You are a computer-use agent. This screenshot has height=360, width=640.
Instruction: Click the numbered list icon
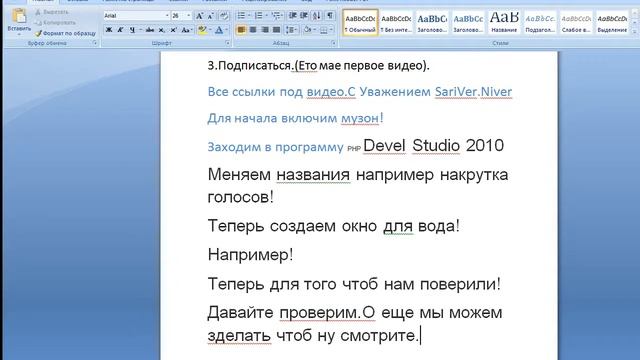coord(258,16)
